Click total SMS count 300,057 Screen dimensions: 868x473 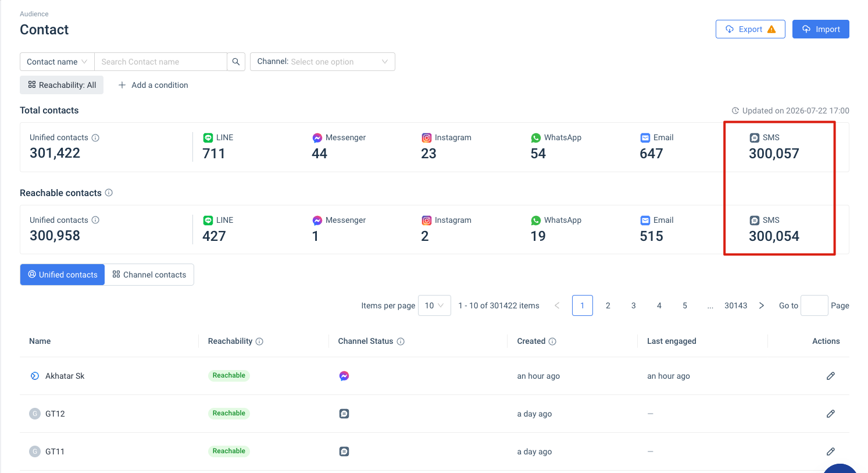[x=774, y=154]
